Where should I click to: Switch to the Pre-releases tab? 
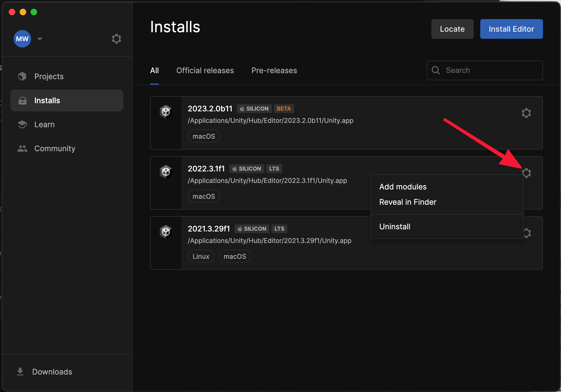(x=274, y=70)
